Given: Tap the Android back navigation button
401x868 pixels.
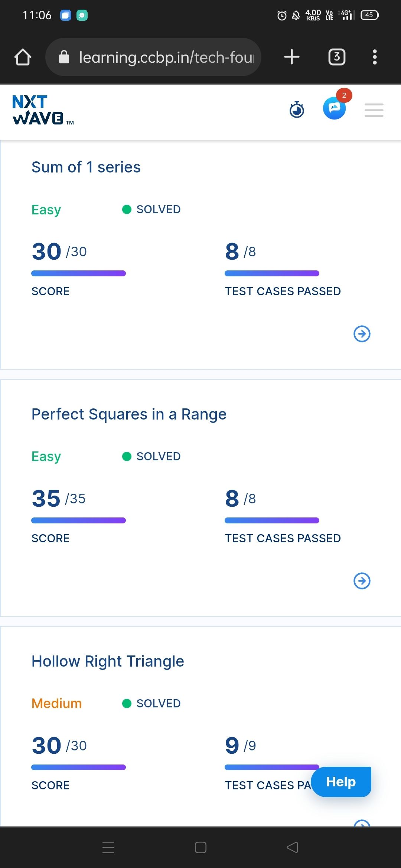Looking at the screenshot, I should coord(293,848).
